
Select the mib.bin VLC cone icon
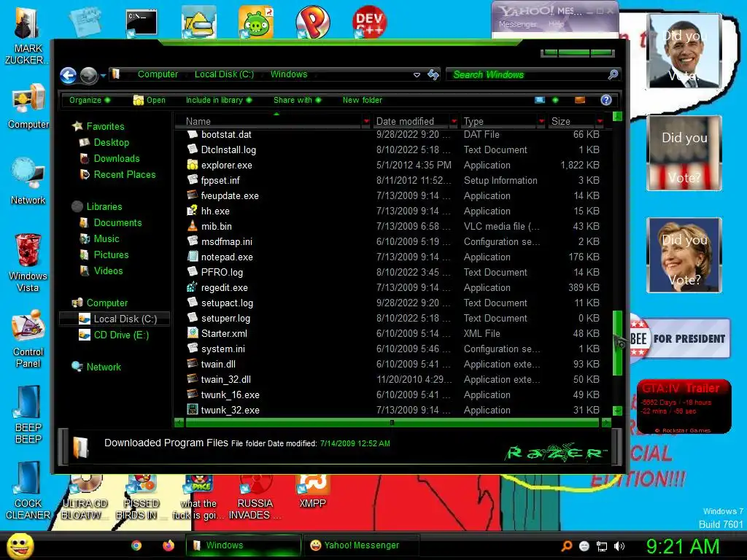pos(193,226)
